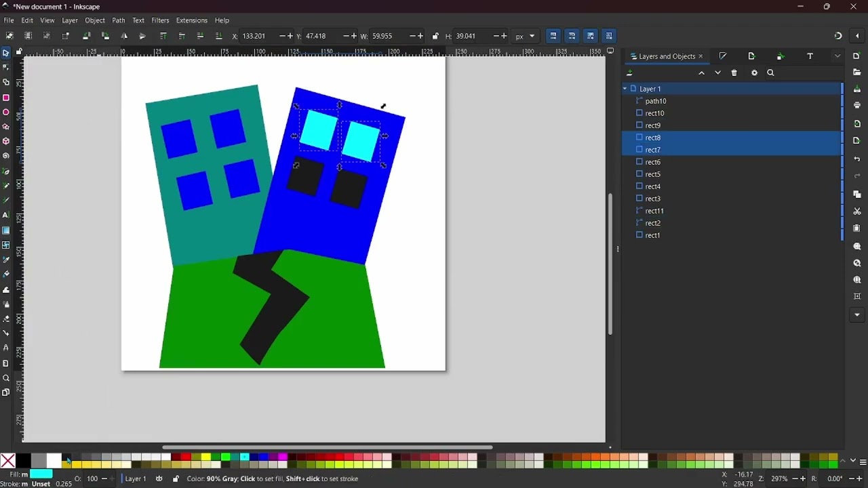Move selected object up in layer list
The height and width of the screenshot is (488, 868).
point(701,73)
